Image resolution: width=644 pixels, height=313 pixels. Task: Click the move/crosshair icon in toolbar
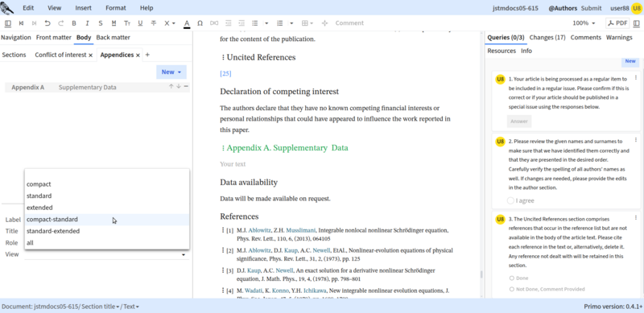pyautogui.click(x=324, y=23)
